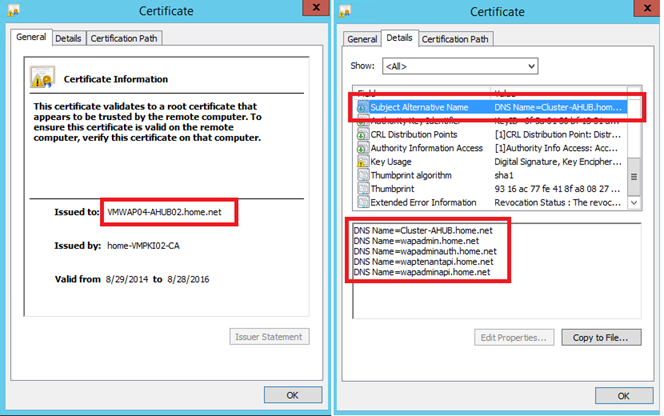This screenshot has width=664, height=416.
Task: Switch to General tab in right Certificate window
Action: [362, 39]
